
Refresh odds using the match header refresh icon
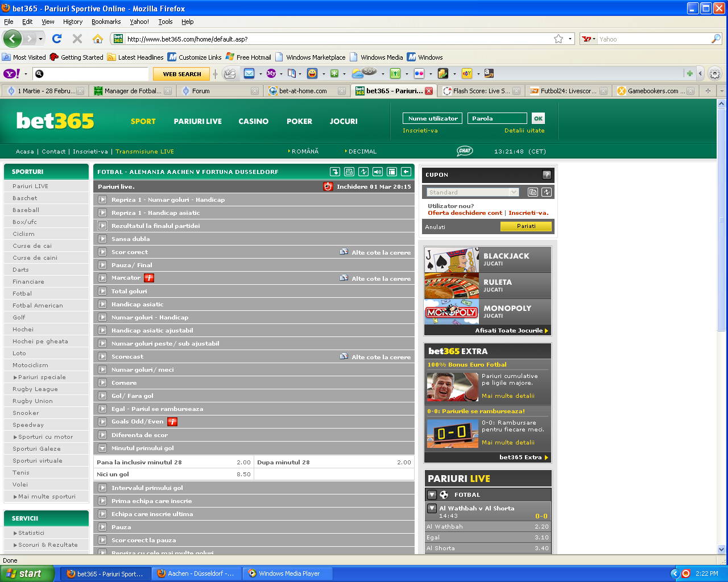click(363, 172)
